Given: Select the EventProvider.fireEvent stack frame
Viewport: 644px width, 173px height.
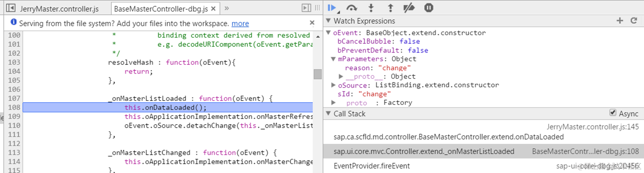Looking at the screenshot, I should pos(484,166).
